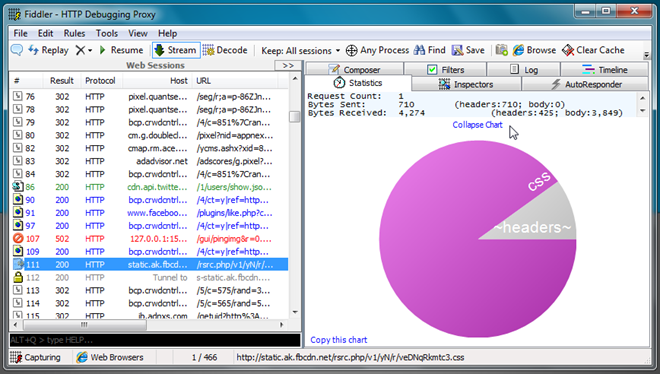Open the View menu
Viewport: 660px width, 374px height.
138,33
